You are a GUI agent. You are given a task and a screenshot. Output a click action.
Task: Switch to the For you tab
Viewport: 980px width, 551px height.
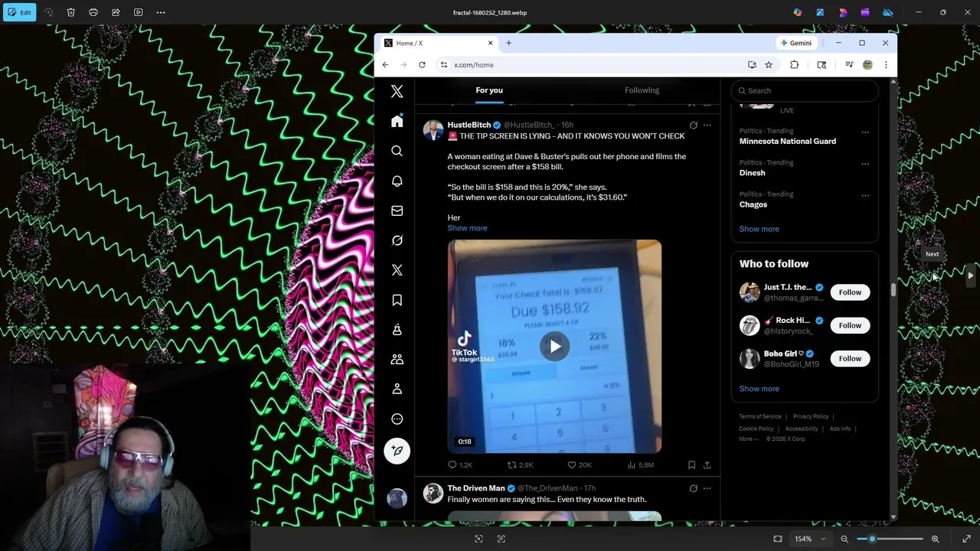489,90
